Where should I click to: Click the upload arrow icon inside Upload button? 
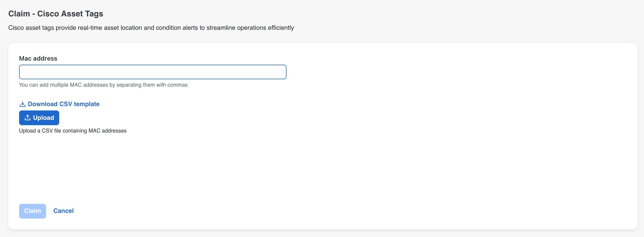(28, 117)
